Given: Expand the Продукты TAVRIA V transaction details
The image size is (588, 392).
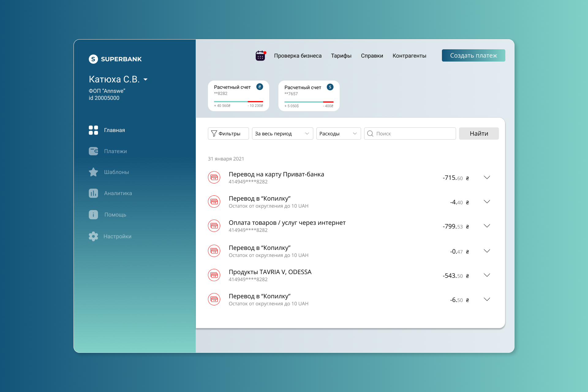Looking at the screenshot, I should pyautogui.click(x=487, y=275).
